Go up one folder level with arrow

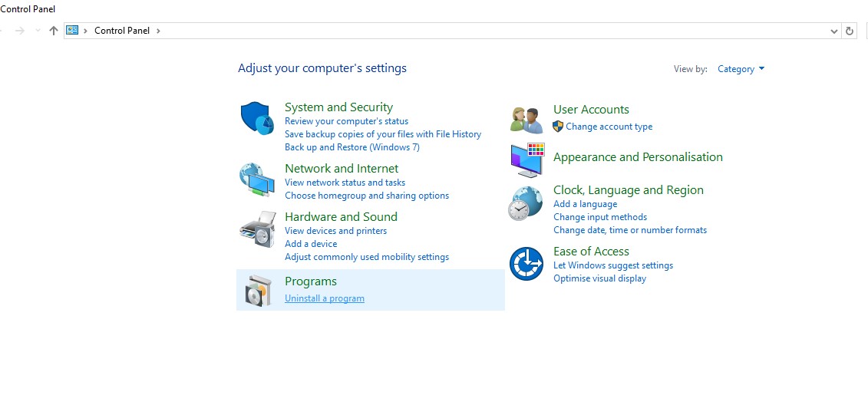click(54, 31)
